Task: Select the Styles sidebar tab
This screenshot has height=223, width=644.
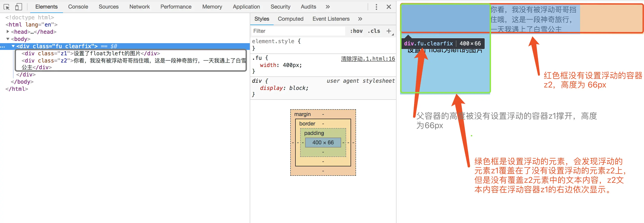Action: [262, 19]
